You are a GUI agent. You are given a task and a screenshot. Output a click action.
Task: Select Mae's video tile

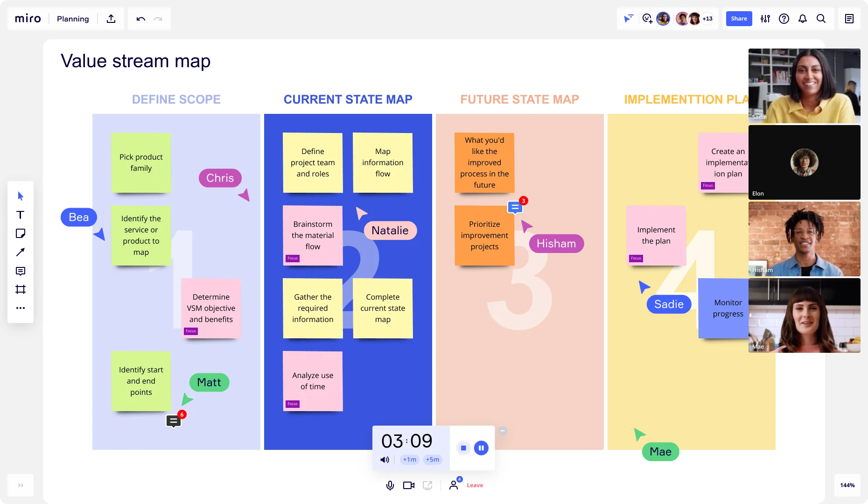pos(805,315)
